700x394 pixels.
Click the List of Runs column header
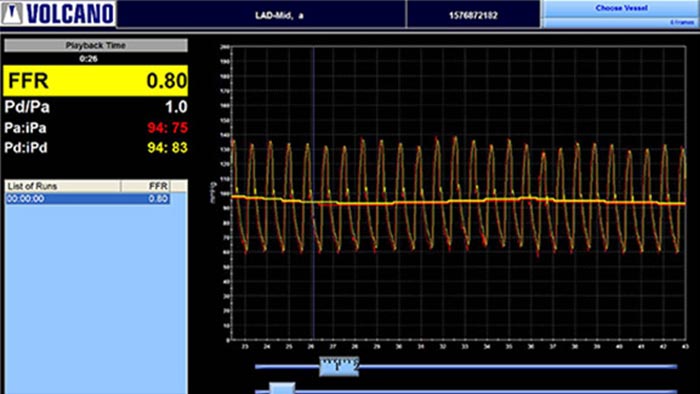[x=62, y=186]
